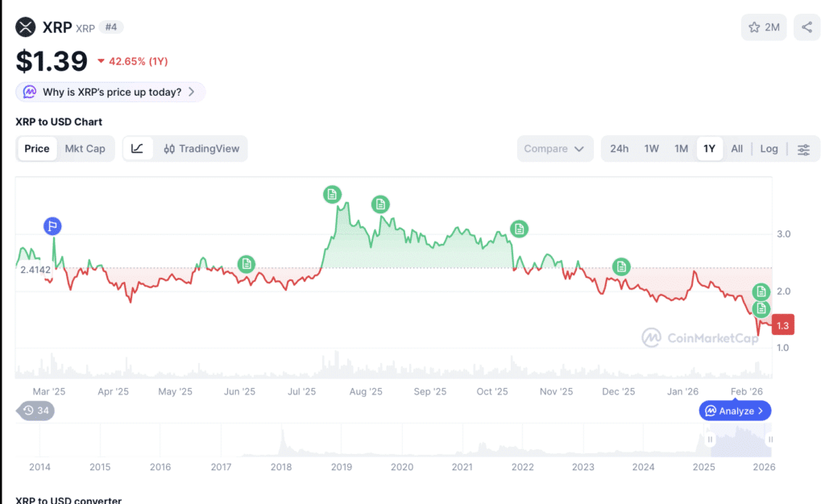The image size is (825, 504).
Task: Open TradingView chart mode
Action: click(x=201, y=149)
